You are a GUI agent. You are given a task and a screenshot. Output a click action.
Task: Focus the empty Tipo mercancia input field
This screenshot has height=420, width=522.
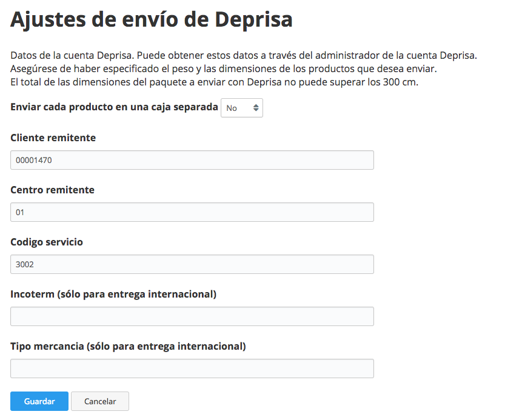click(x=192, y=368)
